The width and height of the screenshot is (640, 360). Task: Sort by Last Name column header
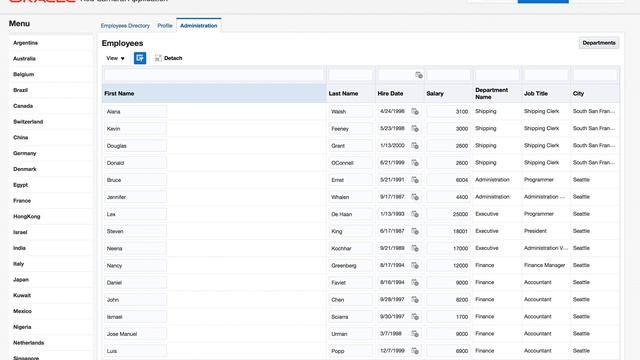tap(351, 93)
